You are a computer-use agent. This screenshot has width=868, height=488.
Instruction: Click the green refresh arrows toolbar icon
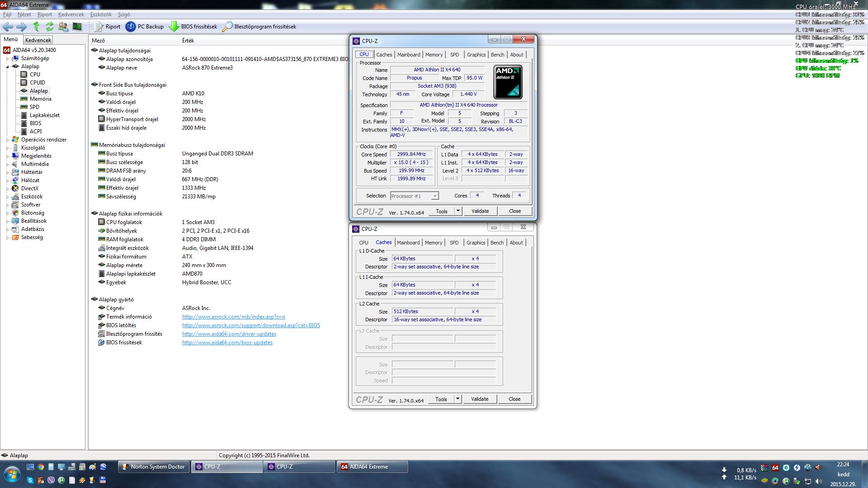pos(50,27)
